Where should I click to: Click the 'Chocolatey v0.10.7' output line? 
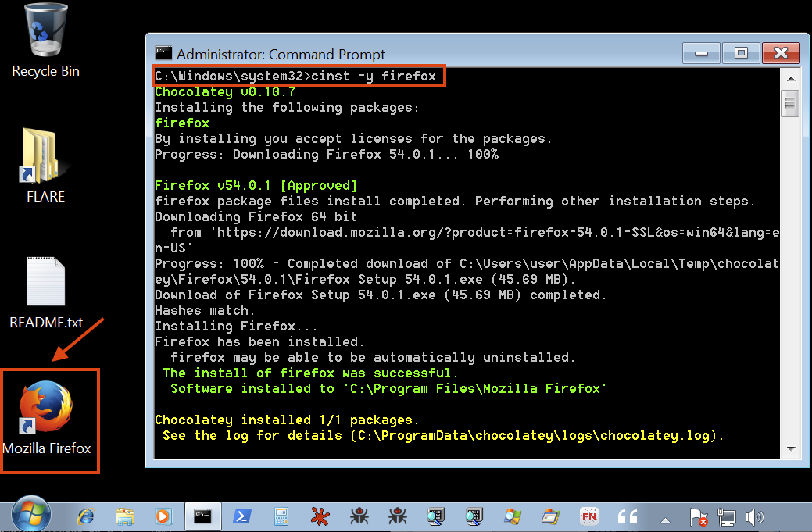coord(225,92)
